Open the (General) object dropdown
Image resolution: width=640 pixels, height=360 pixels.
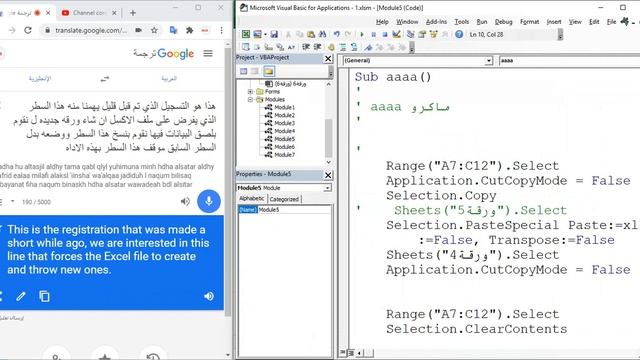pos(489,61)
